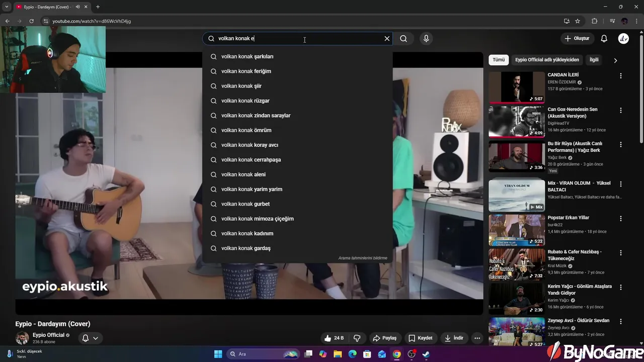Image resolution: width=644 pixels, height=362 pixels.
Task: Reload the page with refresh icon
Action: 31,21
